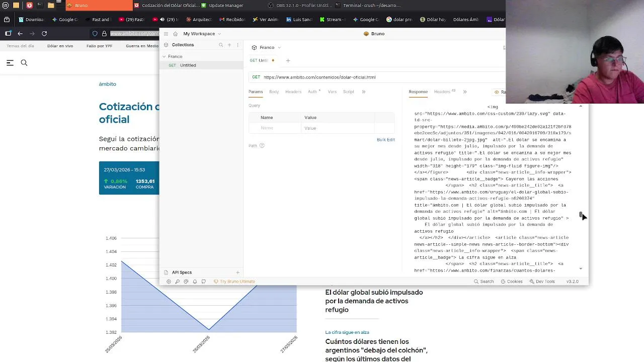Show Path help question-mark icon
Viewport: 644px width, 362px height.
tap(262, 146)
